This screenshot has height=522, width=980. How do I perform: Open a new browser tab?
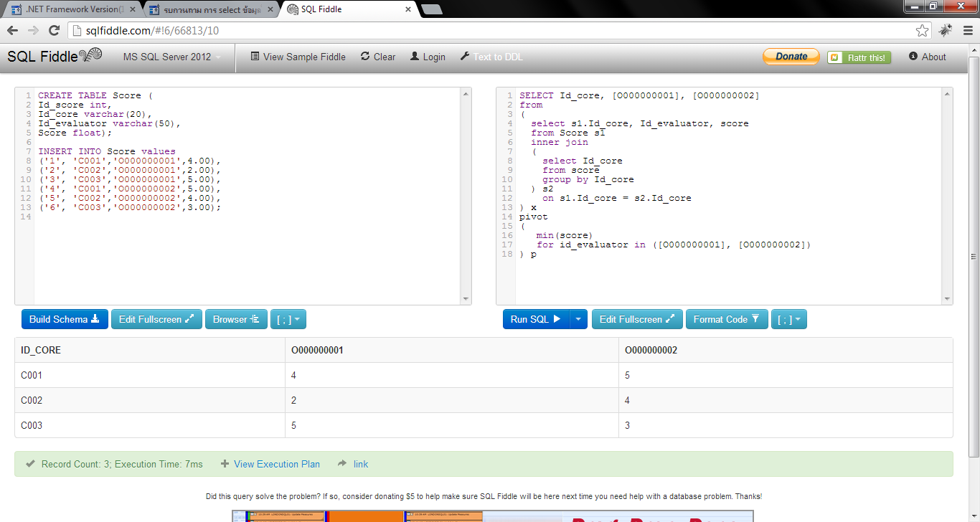point(431,9)
